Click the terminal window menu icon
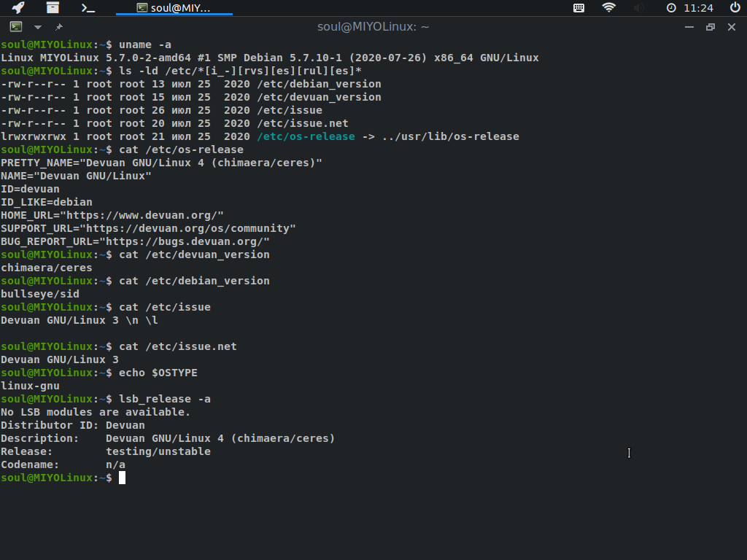Image resolution: width=747 pixels, height=560 pixels. pyautogui.click(x=16, y=27)
